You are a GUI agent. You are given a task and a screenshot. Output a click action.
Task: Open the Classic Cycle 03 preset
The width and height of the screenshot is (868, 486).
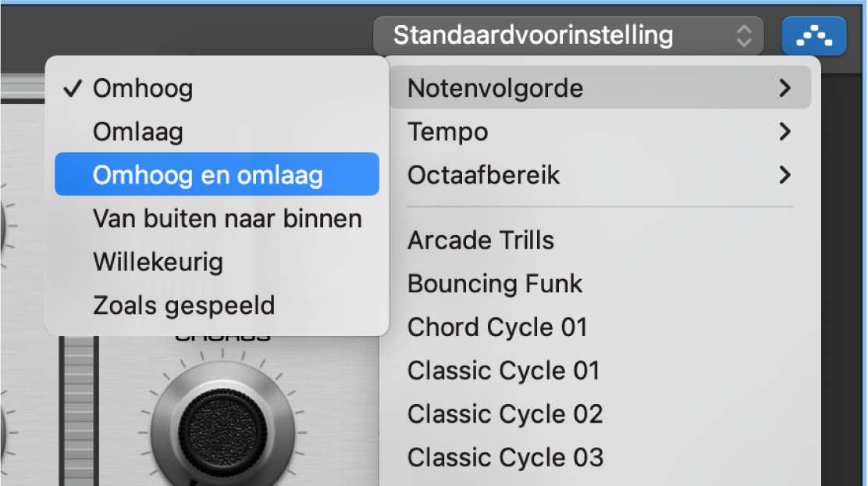click(x=505, y=457)
